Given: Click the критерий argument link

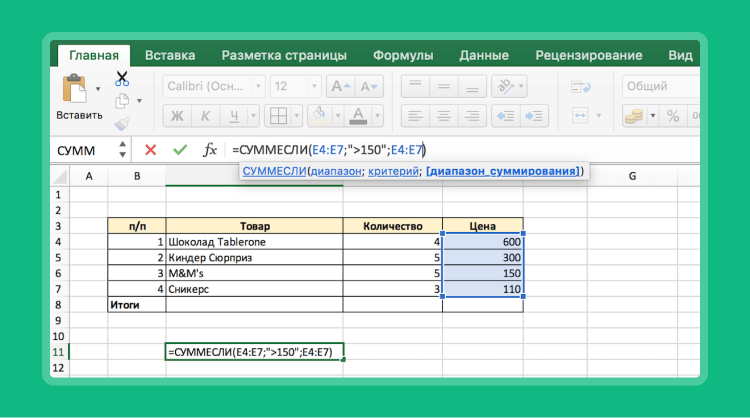Looking at the screenshot, I should click(393, 171).
